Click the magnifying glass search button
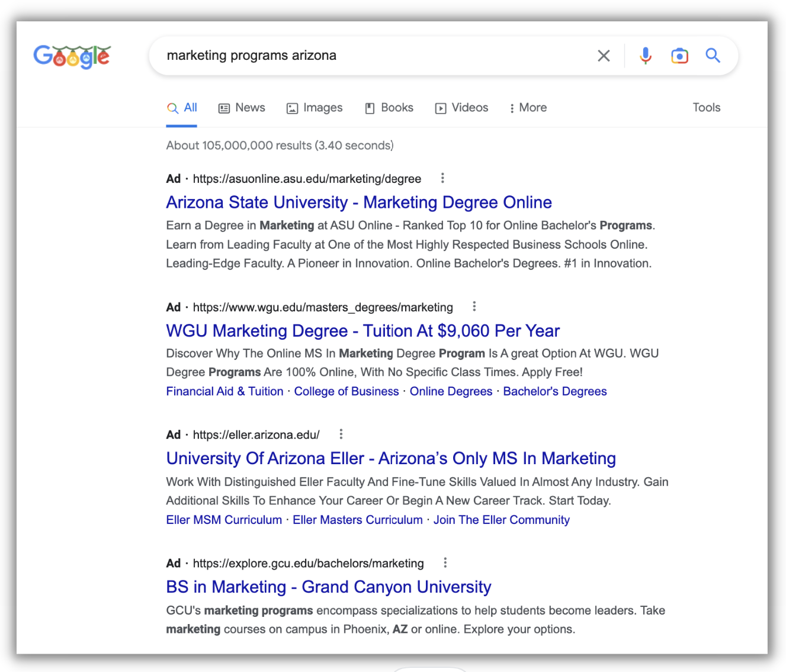Viewport: 786px width, 672px height. click(x=713, y=56)
